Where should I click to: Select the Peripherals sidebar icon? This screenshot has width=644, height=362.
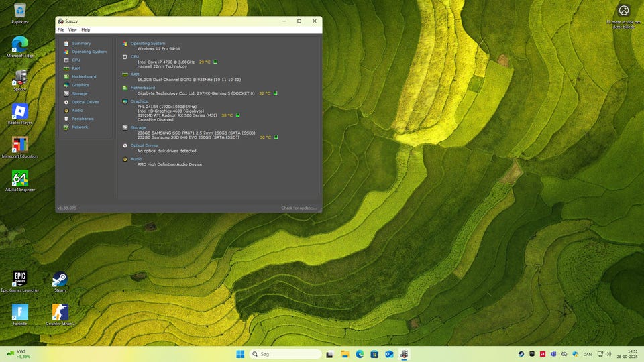66,119
